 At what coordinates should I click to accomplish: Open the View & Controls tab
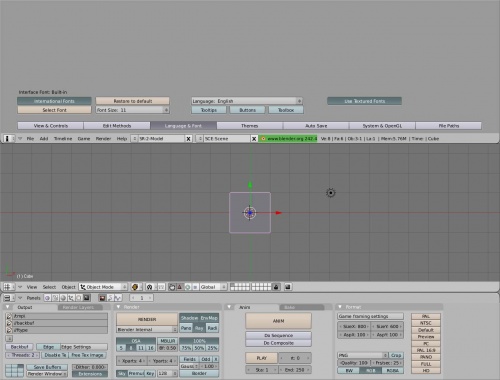tap(51, 126)
